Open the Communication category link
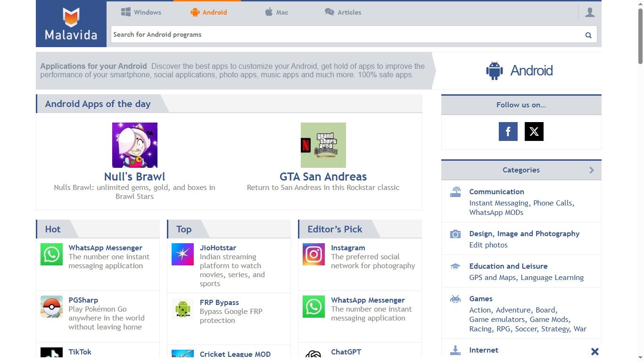 496,192
